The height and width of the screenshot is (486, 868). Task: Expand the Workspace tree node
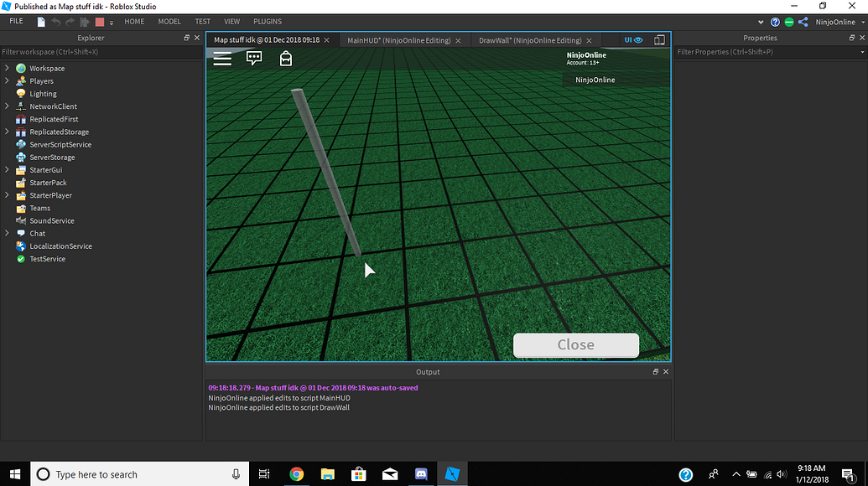point(7,68)
